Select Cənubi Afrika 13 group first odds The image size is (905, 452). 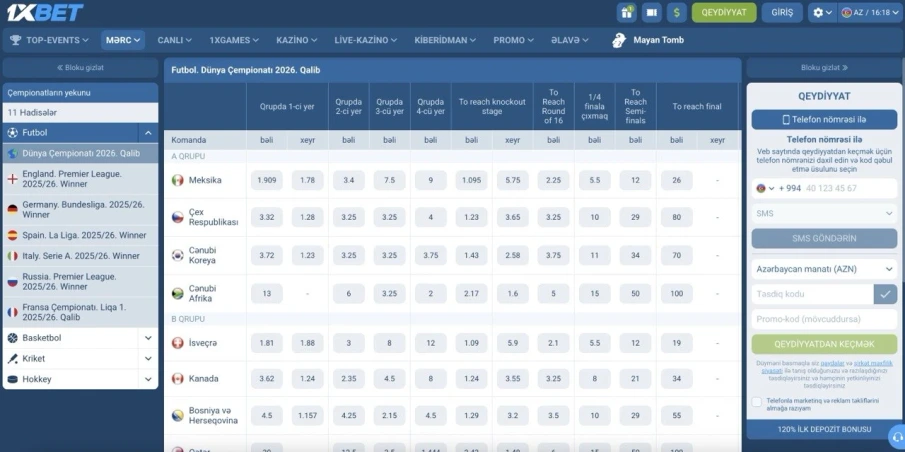tap(267, 294)
